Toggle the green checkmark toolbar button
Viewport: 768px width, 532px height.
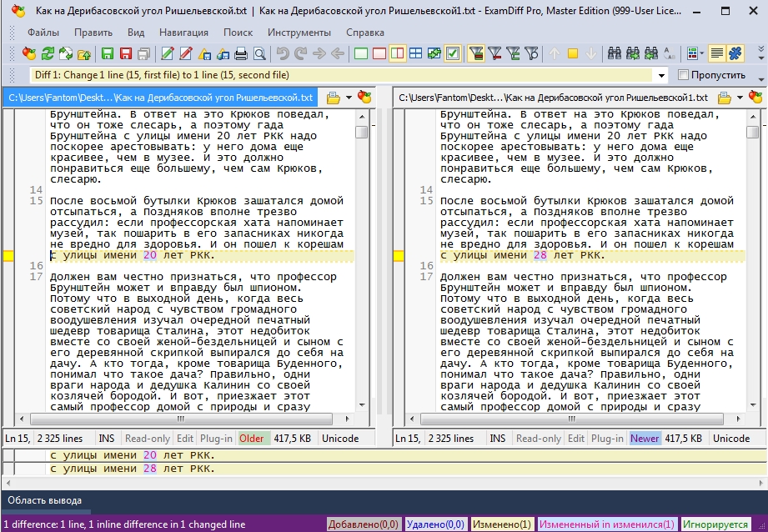453,53
